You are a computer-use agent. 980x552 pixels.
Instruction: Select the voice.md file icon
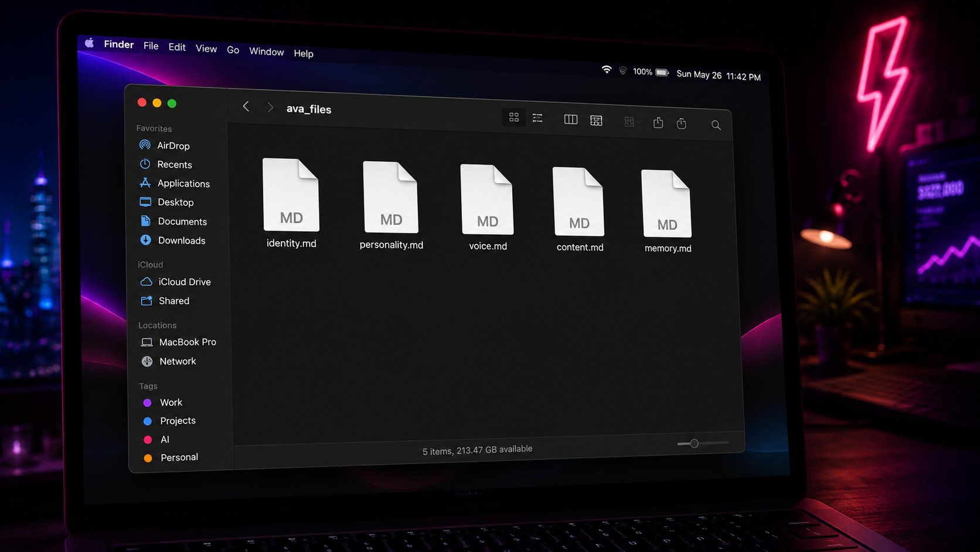click(x=487, y=199)
